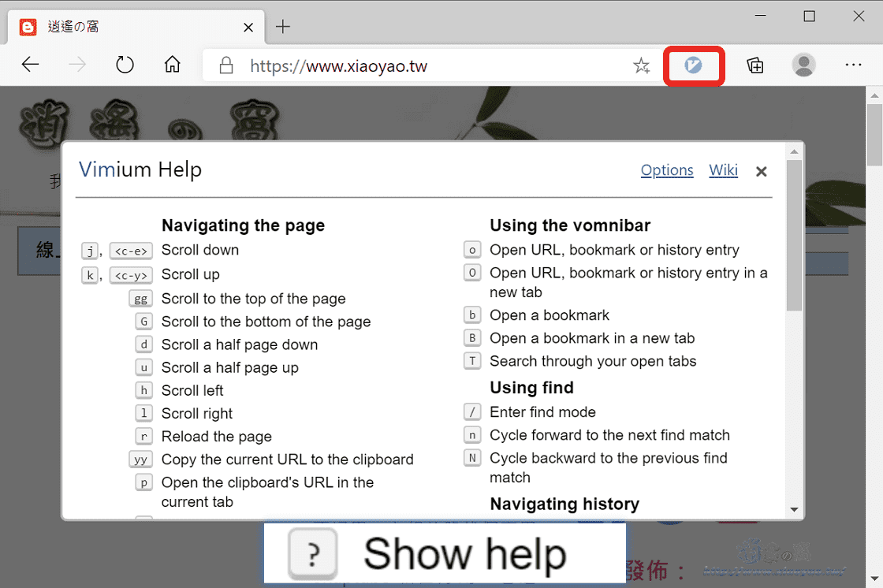Close the Vimium Help dialog
883x588 pixels.
click(x=761, y=170)
